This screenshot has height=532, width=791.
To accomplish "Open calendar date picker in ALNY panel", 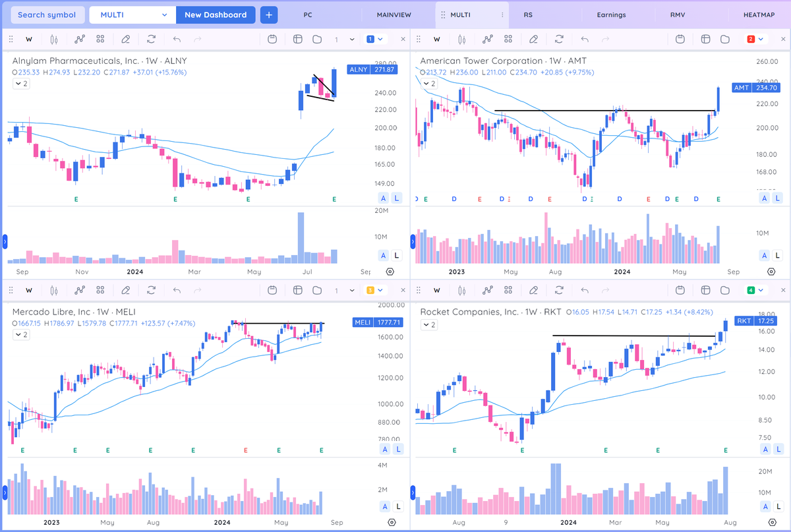I will [x=272, y=40].
